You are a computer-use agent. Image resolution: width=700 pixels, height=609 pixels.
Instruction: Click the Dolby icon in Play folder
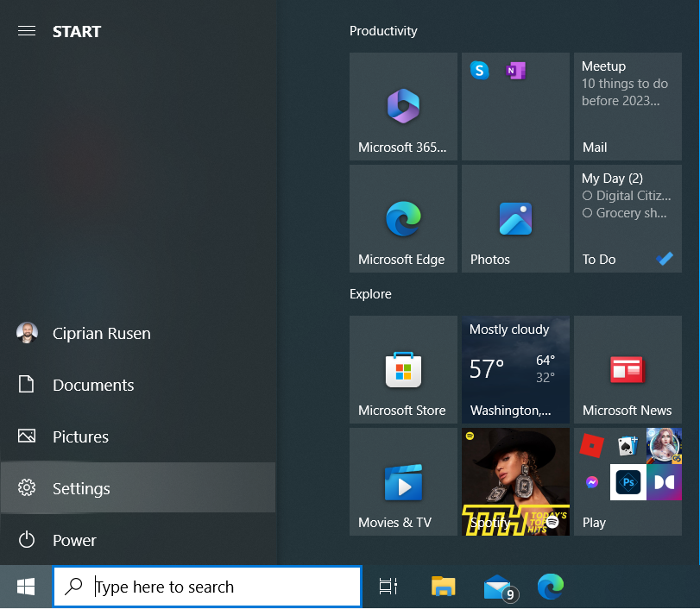point(664,482)
